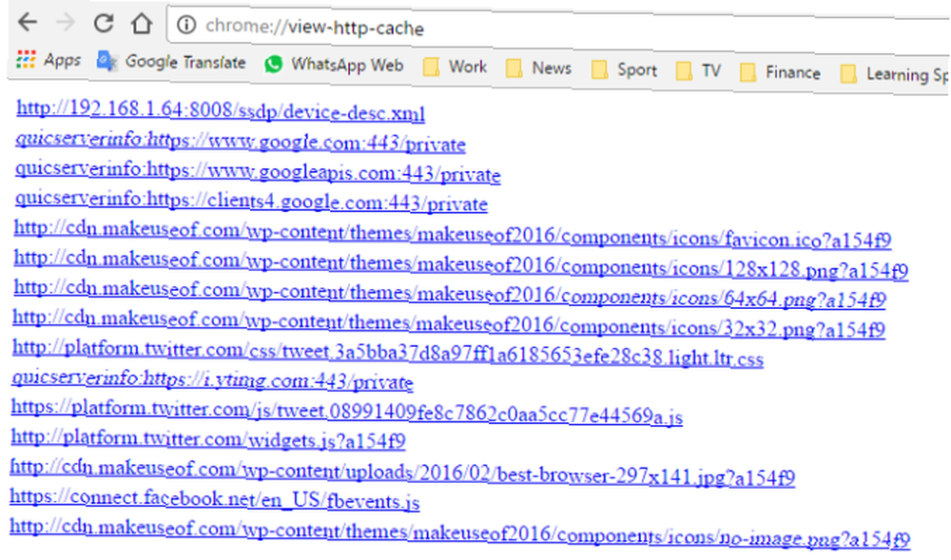Screen dimensions: 951x560
Task: Open the Sport bookmarks folder
Action: (x=624, y=70)
